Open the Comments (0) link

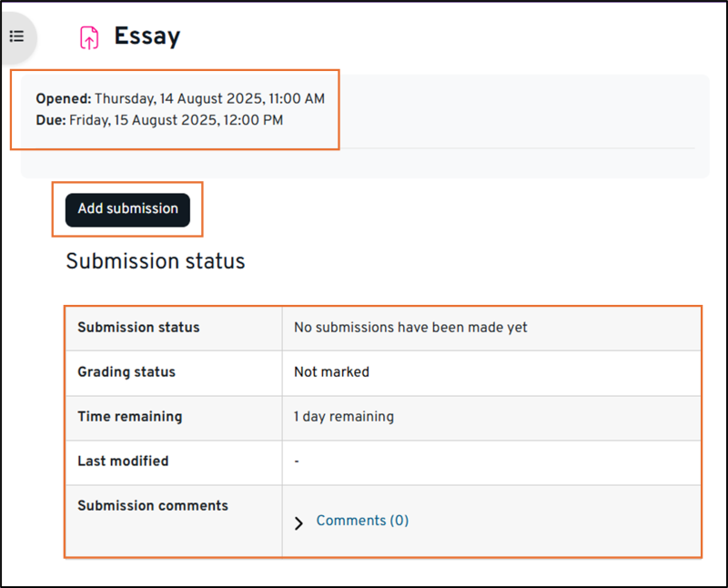[362, 521]
